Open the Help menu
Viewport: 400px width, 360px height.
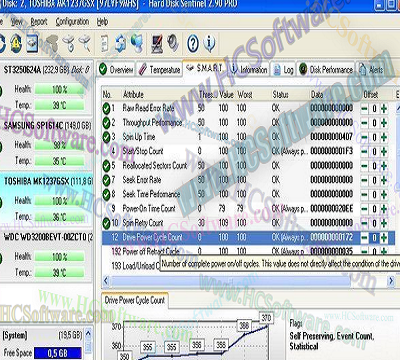(x=102, y=22)
